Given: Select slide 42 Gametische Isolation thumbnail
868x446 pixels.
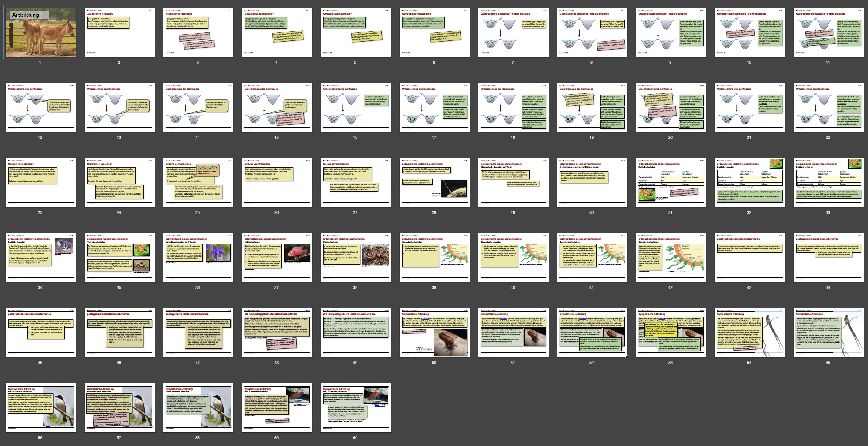Looking at the screenshot, I should click(670, 257).
